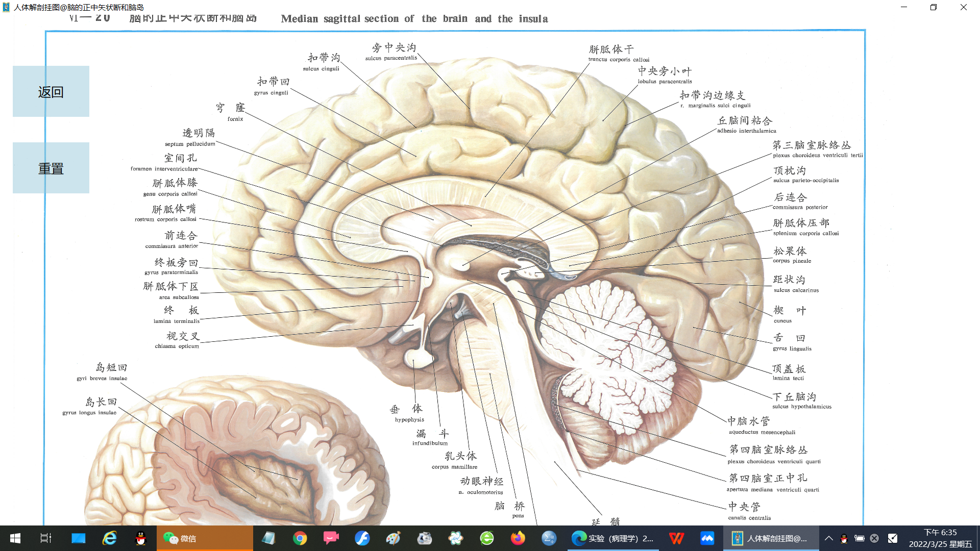Image resolution: width=980 pixels, height=551 pixels.
Task: Click the 重置 (reset) button
Action: [x=51, y=168]
